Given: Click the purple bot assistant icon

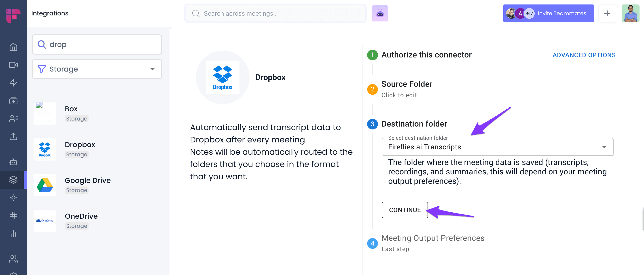Looking at the screenshot, I should [x=380, y=13].
